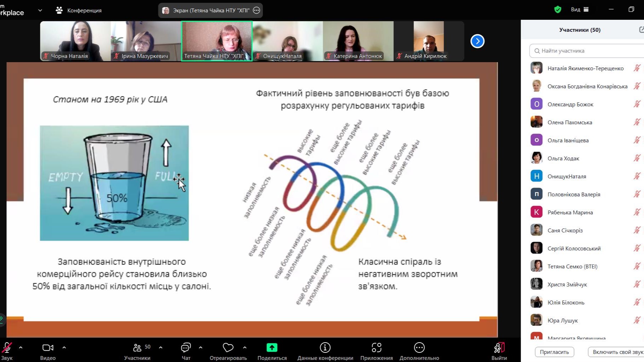
Task: Click the Пригласить invite button
Action: (x=554, y=352)
